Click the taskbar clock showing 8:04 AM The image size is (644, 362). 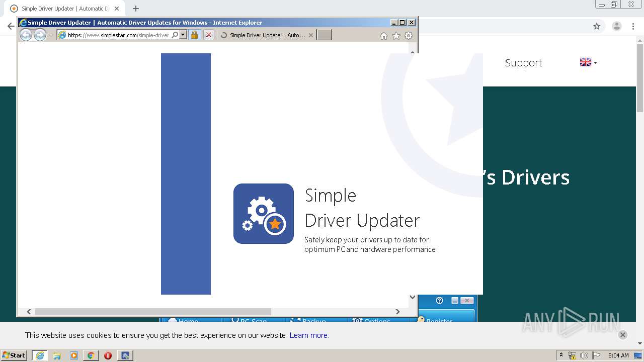tap(618, 355)
